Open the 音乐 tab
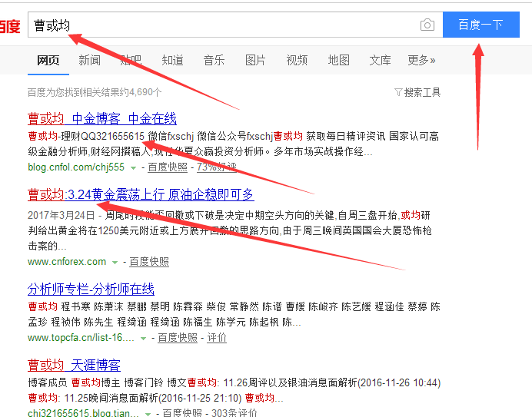The image size is (532, 417). tap(214, 61)
